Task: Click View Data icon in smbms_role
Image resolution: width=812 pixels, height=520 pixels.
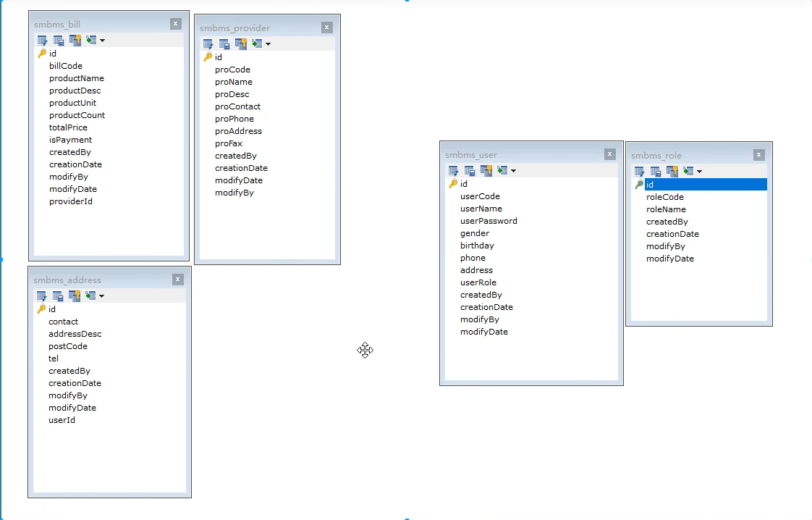Action: tap(688, 171)
